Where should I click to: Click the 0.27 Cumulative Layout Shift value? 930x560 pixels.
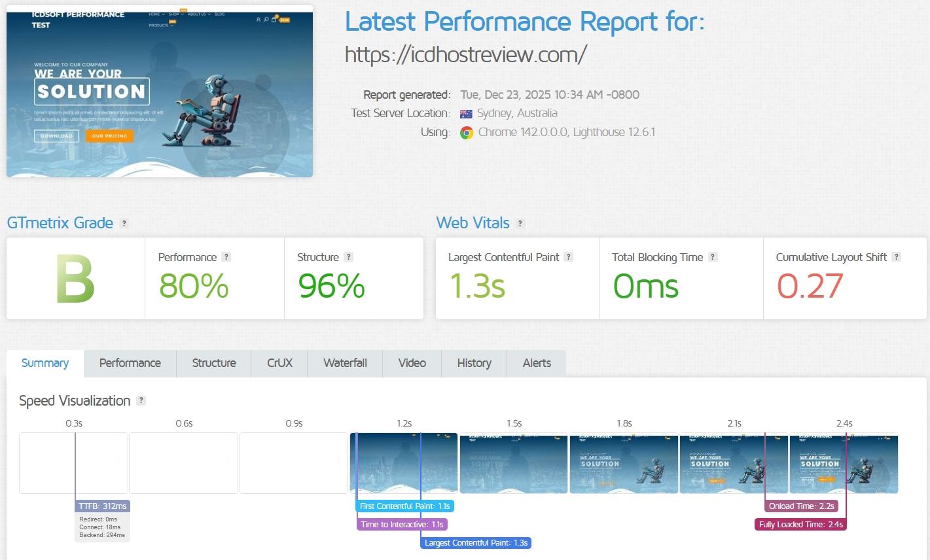(810, 286)
